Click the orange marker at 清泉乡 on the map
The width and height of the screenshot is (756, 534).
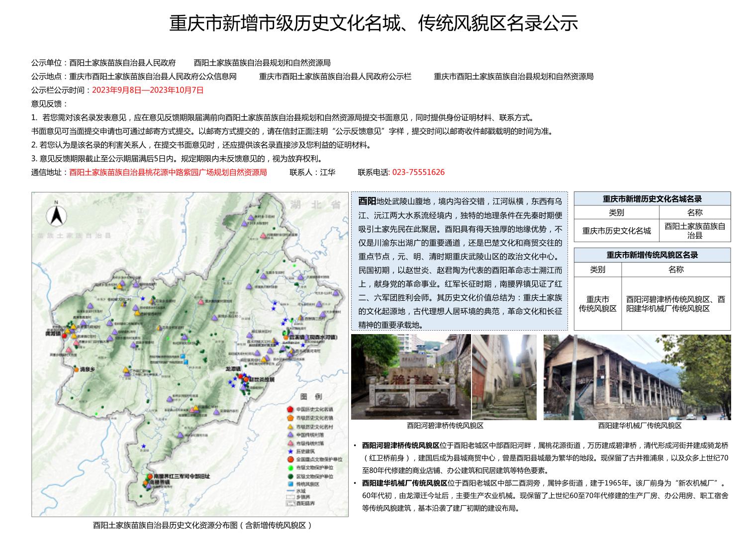click(x=77, y=369)
